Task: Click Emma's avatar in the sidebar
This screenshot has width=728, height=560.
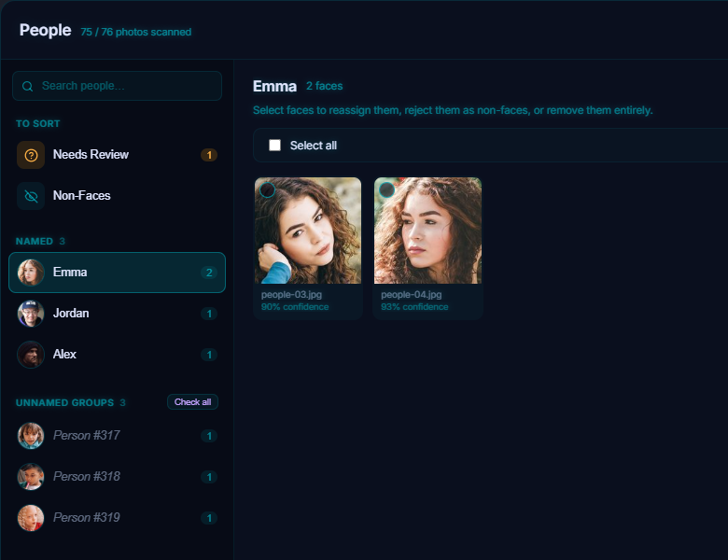Action: coord(31,273)
